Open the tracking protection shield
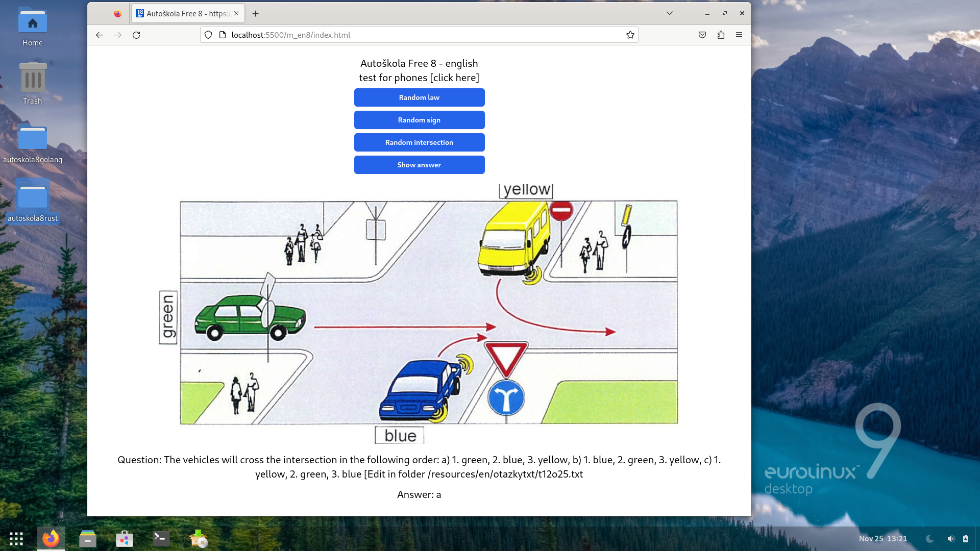This screenshot has width=980, height=551. tap(208, 35)
